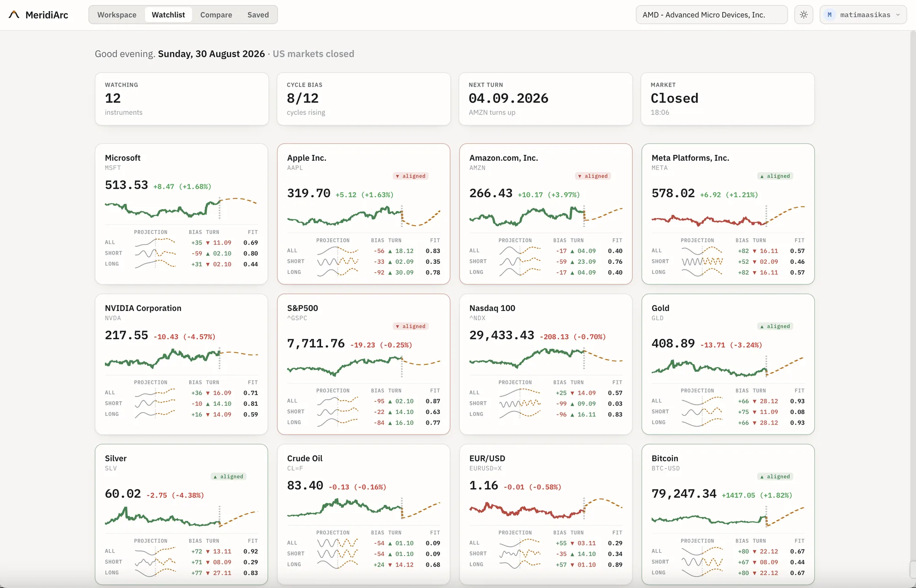Screen dimensions: 916x588
Task: Click the aligned badge on Apple card
Action: [x=411, y=176]
